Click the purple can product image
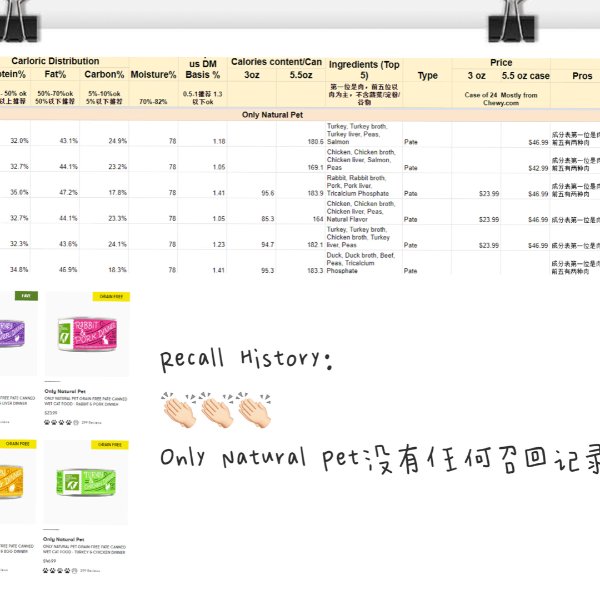Image resolution: width=600 pixels, height=600 pixels. (12, 334)
